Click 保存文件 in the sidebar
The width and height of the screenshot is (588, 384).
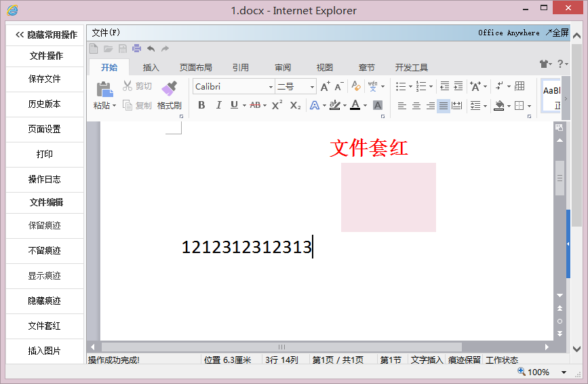coord(45,79)
